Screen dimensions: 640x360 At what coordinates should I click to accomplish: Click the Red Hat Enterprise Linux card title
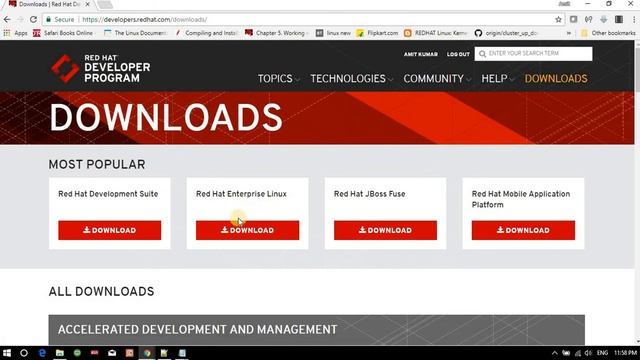[x=241, y=194]
